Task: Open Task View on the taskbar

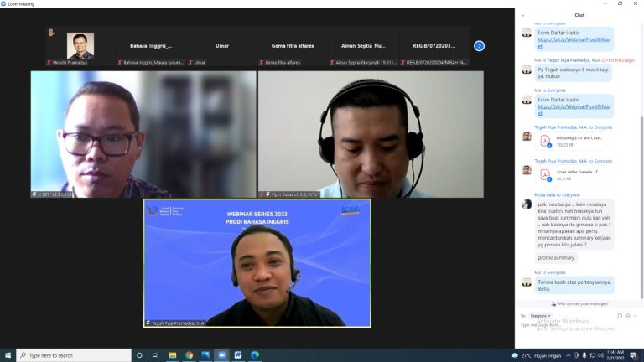Action: (155, 355)
